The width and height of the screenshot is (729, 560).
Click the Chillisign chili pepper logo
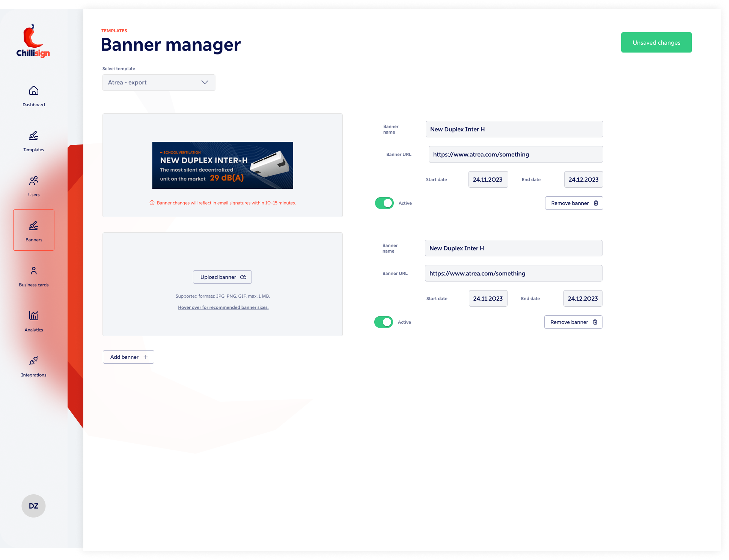(33, 41)
